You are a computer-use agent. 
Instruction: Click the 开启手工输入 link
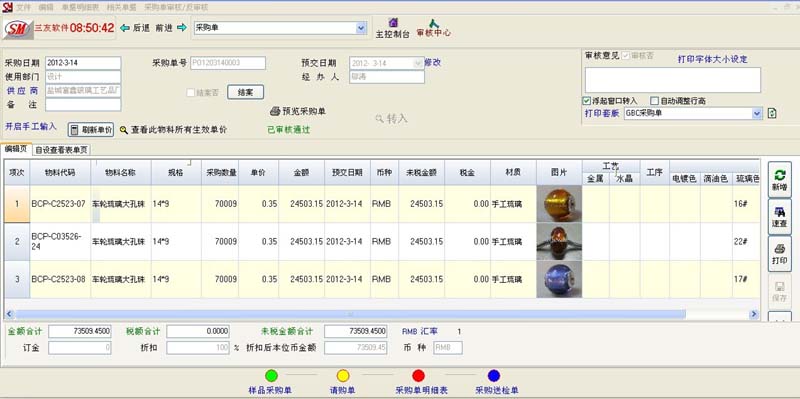(x=31, y=126)
